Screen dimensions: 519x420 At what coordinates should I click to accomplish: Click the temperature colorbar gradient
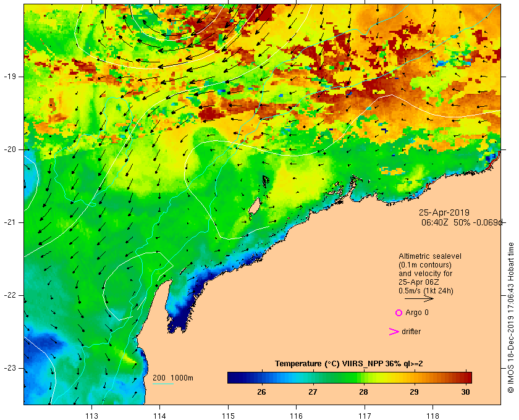350,377
